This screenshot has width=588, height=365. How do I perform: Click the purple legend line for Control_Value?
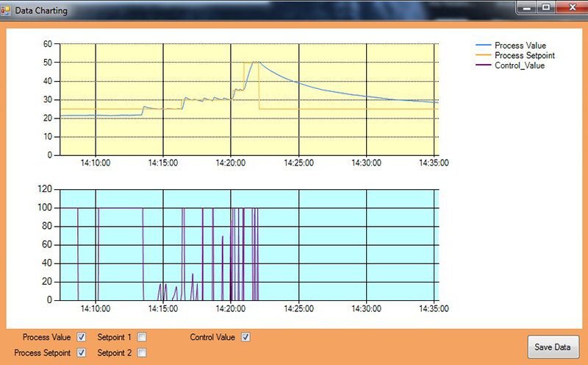click(483, 65)
